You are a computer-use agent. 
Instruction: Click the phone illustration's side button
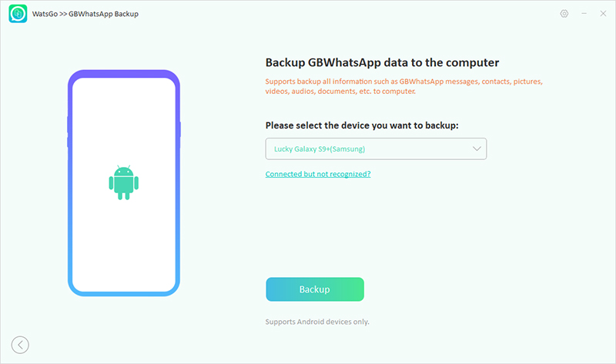click(179, 129)
